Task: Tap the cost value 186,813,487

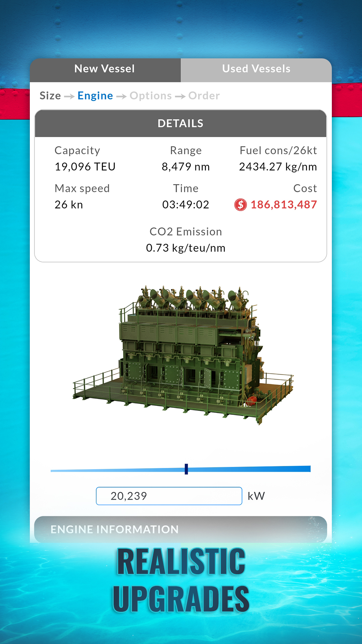Action: (x=284, y=205)
